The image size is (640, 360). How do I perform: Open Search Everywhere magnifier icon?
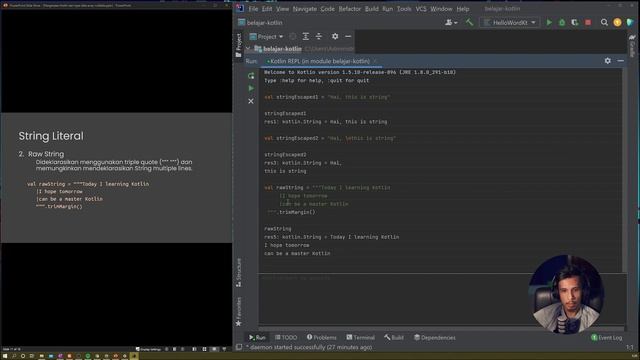pyautogui.click(x=604, y=22)
